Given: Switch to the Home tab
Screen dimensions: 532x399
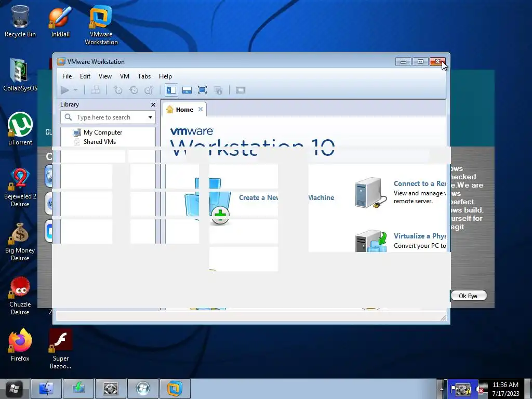Looking at the screenshot, I should (x=184, y=110).
